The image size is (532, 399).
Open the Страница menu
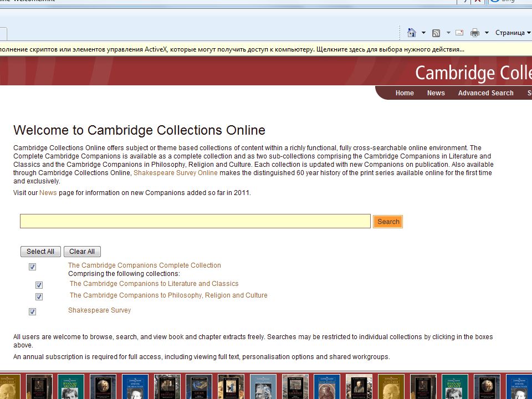pyautogui.click(x=513, y=33)
